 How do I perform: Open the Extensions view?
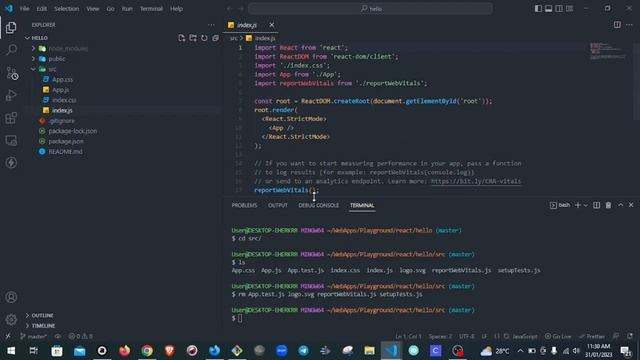point(11,118)
